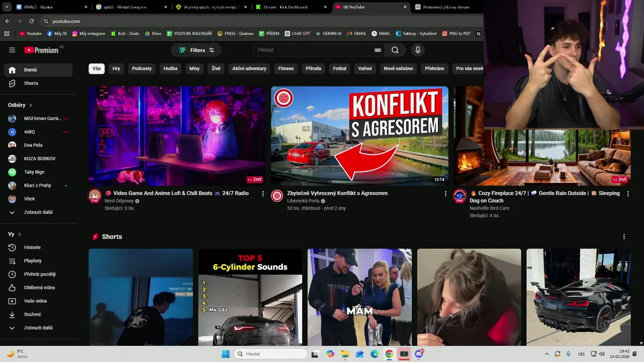Select the Živě filter chip
Screen dimensions: 644x362
click(216, 68)
